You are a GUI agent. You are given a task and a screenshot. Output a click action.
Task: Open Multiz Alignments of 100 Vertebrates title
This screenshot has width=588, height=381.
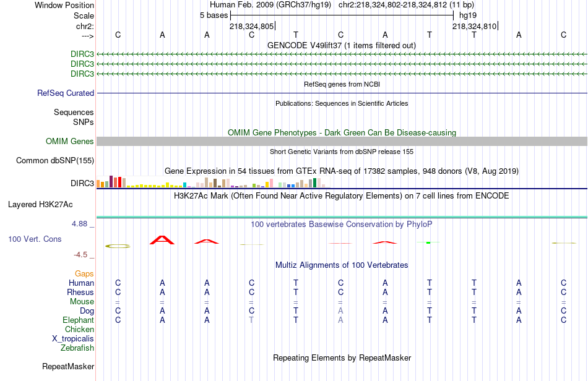click(x=342, y=265)
